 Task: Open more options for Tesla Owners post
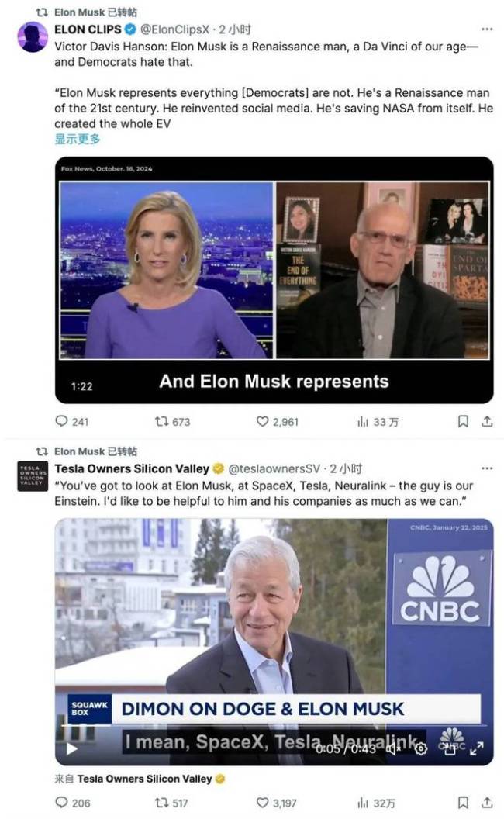click(487, 469)
